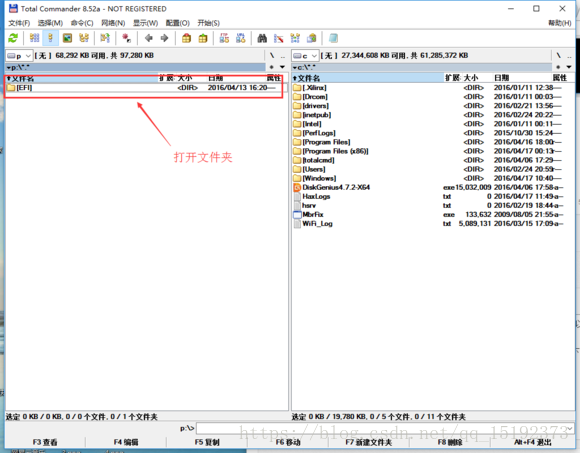
Task: Select the [Program Files (x86)] folder
Action: point(433,151)
